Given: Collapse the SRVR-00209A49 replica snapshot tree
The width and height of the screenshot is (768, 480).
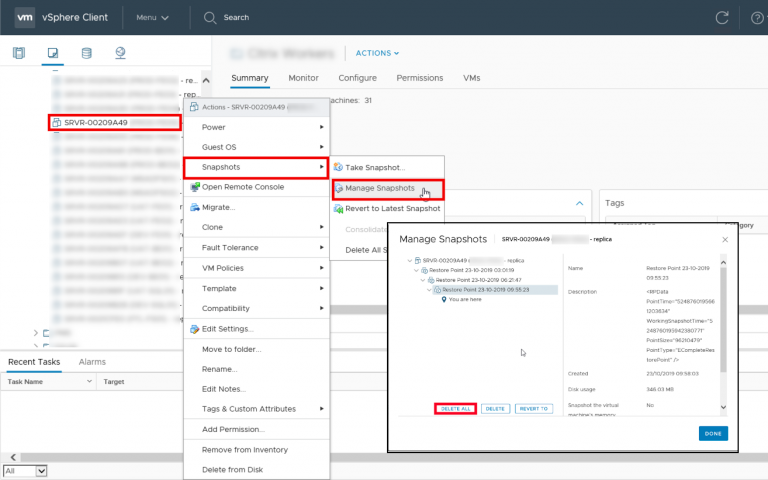Looking at the screenshot, I should coord(410,261).
